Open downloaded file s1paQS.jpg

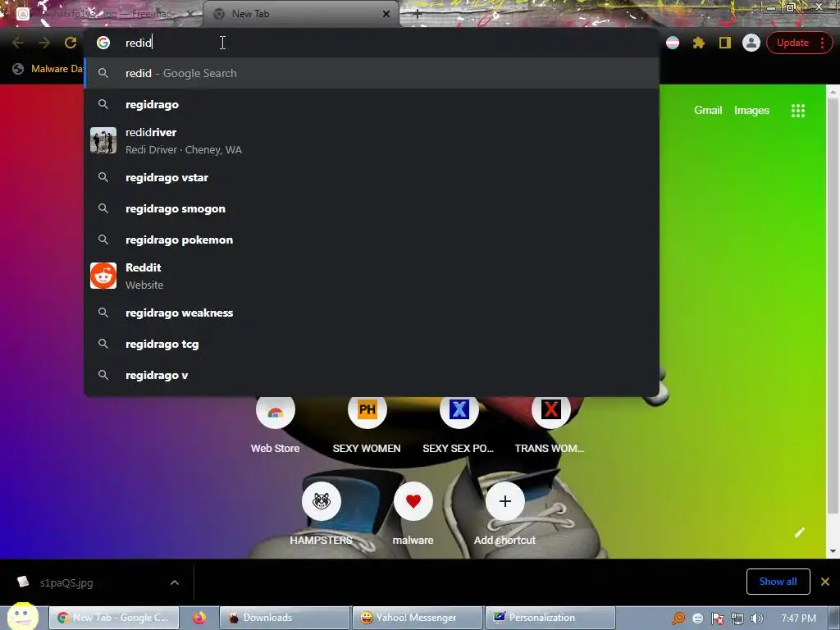[66, 583]
